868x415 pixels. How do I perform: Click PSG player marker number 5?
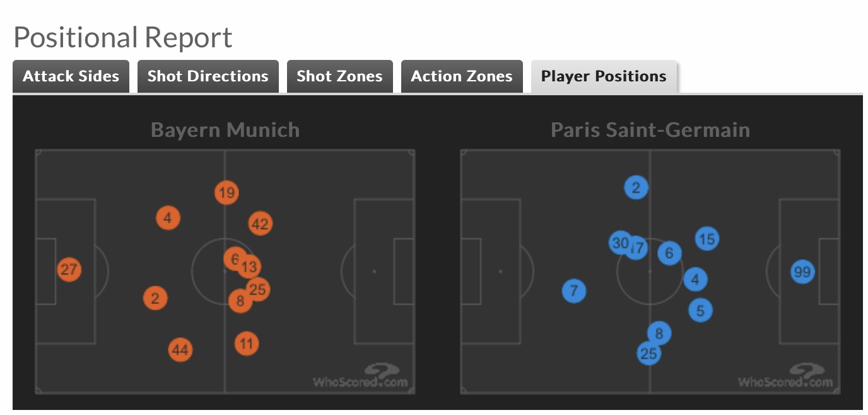click(700, 310)
